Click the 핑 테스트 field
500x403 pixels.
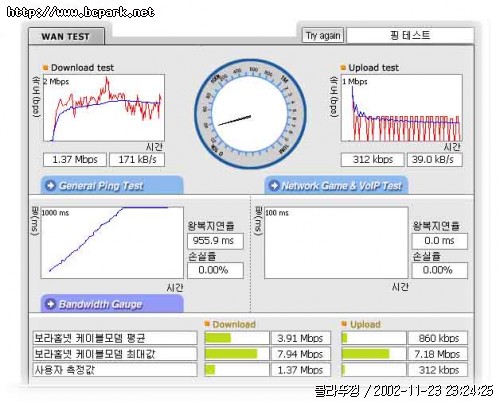coord(410,35)
